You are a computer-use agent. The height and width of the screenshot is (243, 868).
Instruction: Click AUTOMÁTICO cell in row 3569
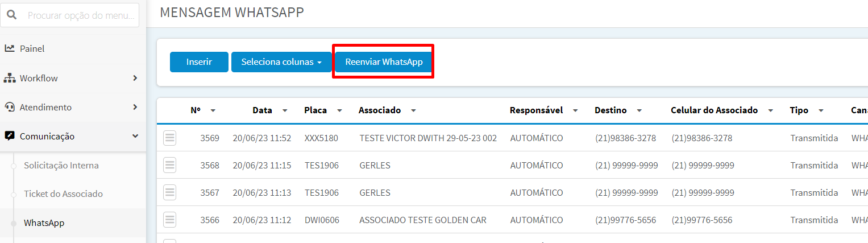coord(536,138)
